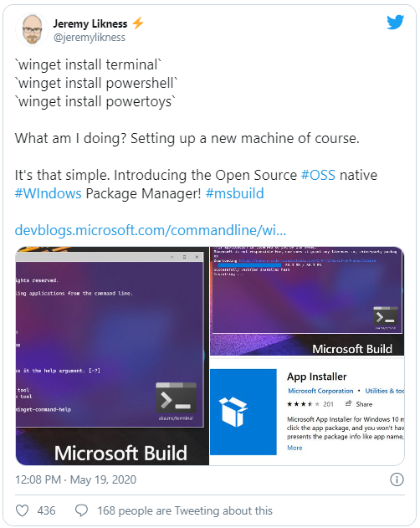Open the #msbuild hashtag
This screenshot has height=528, width=420.
point(234,193)
